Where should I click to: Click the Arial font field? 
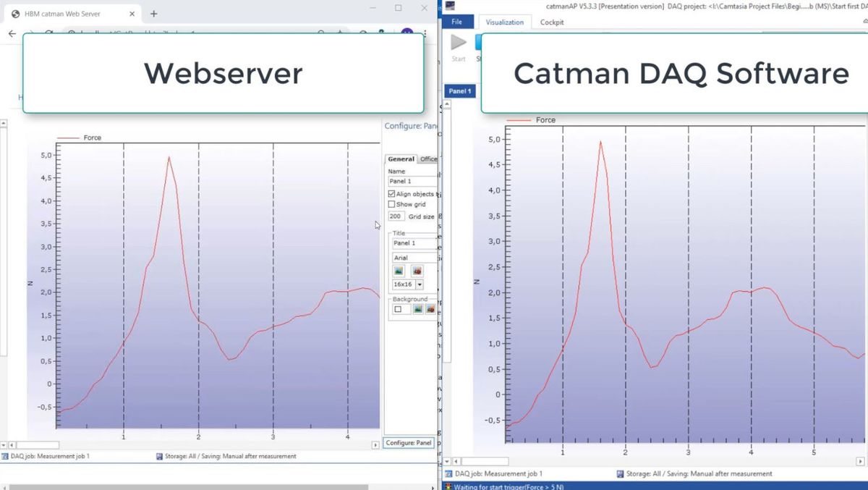(x=414, y=257)
